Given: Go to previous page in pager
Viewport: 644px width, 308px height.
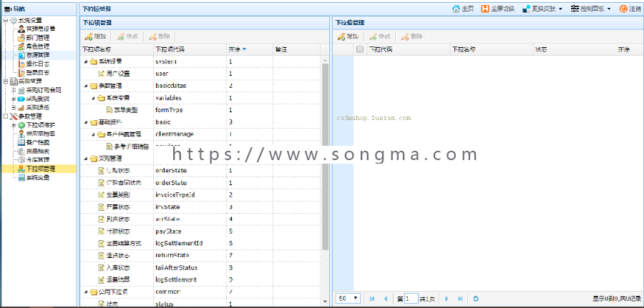Looking at the screenshot, I should 385,299.
